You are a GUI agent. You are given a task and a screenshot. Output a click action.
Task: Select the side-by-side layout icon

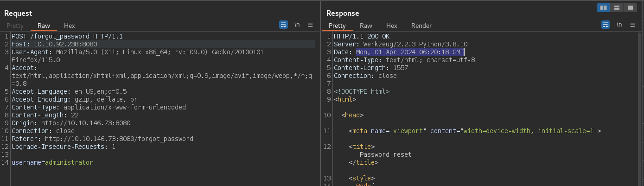(603, 7)
